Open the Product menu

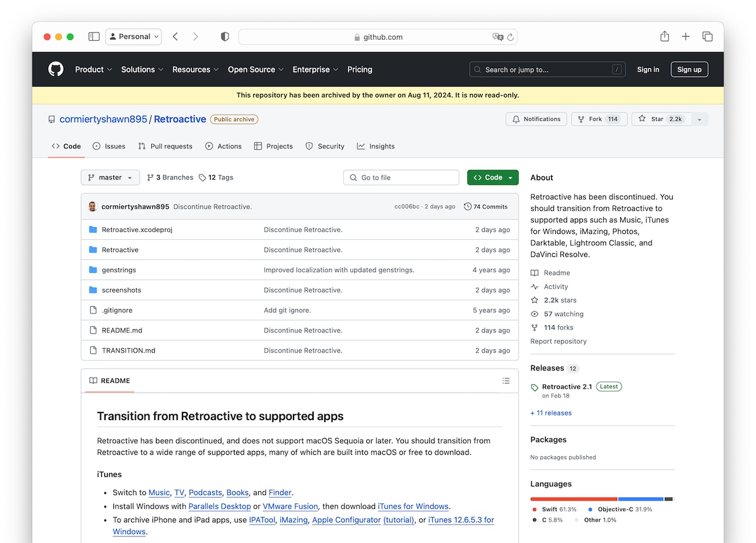pos(93,69)
